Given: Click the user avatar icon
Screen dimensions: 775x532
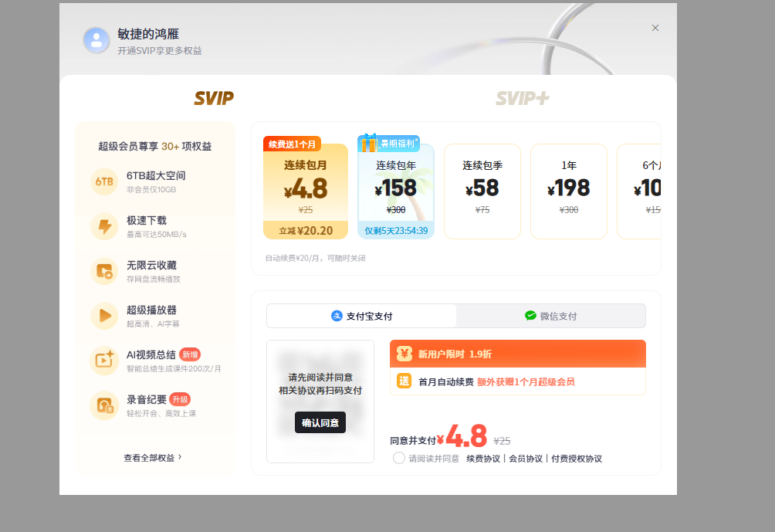Looking at the screenshot, I should click(x=96, y=40).
